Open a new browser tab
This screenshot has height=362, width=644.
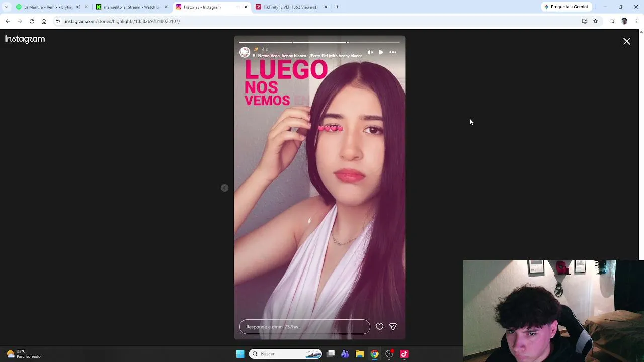[337, 7]
